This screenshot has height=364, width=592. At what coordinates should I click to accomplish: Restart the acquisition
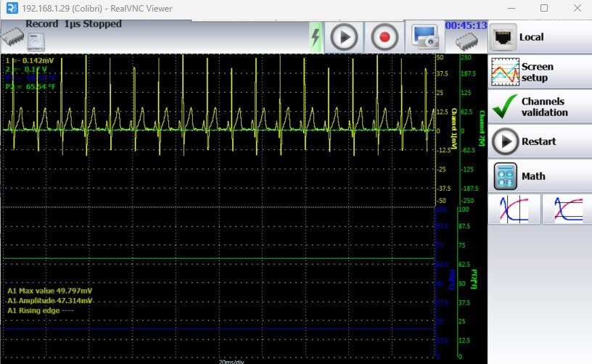tap(539, 141)
